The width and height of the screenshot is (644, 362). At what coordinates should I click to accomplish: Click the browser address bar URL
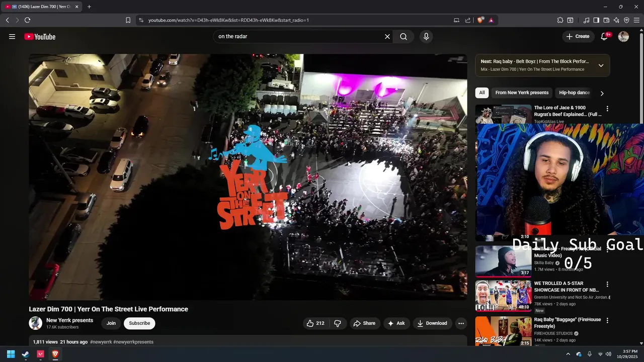[x=228, y=20]
